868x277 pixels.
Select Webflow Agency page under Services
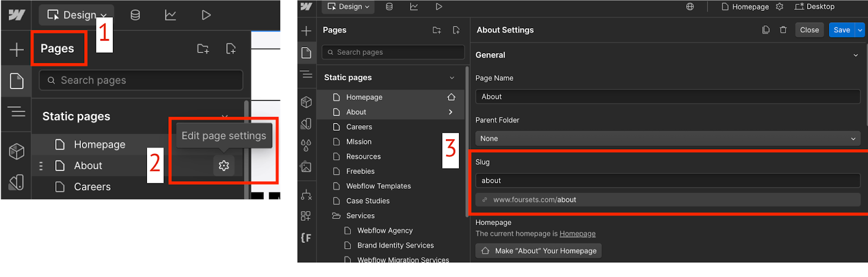coord(385,230)
